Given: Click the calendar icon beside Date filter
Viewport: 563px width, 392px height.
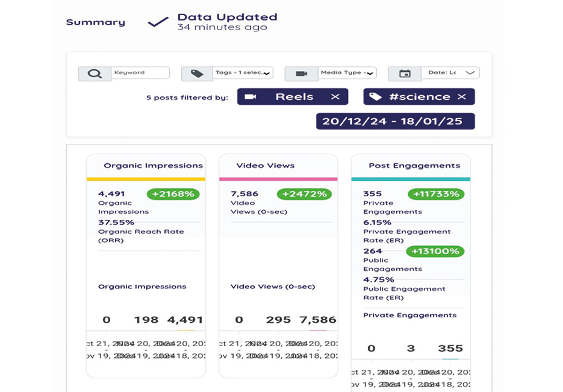Looking at the screenshot, I should [x=405, y=73].
